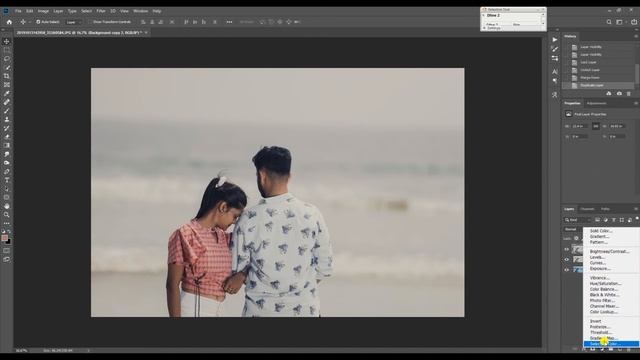
Task: Create new snapshot camera icon in History
Action: (619, 93)
